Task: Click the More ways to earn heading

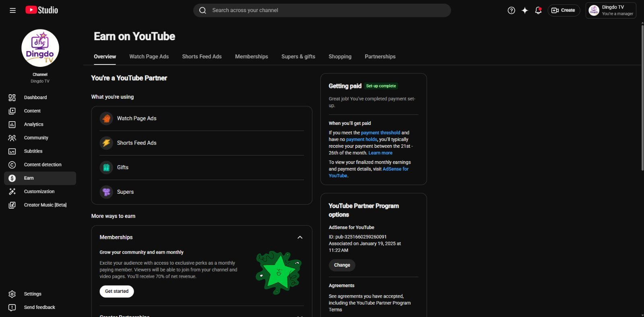Action: [x=113, y=216]
